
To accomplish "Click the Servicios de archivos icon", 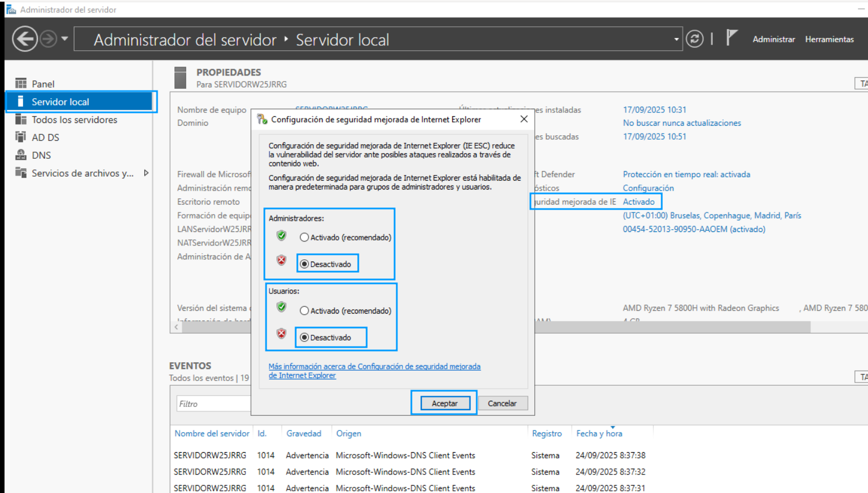I will click(x=21, y=172).
